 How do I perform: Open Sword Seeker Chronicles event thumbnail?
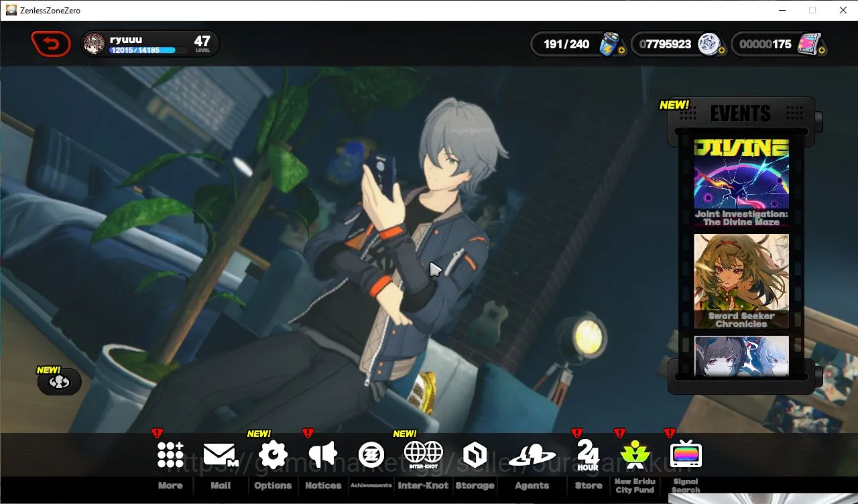tap(741, 281)
